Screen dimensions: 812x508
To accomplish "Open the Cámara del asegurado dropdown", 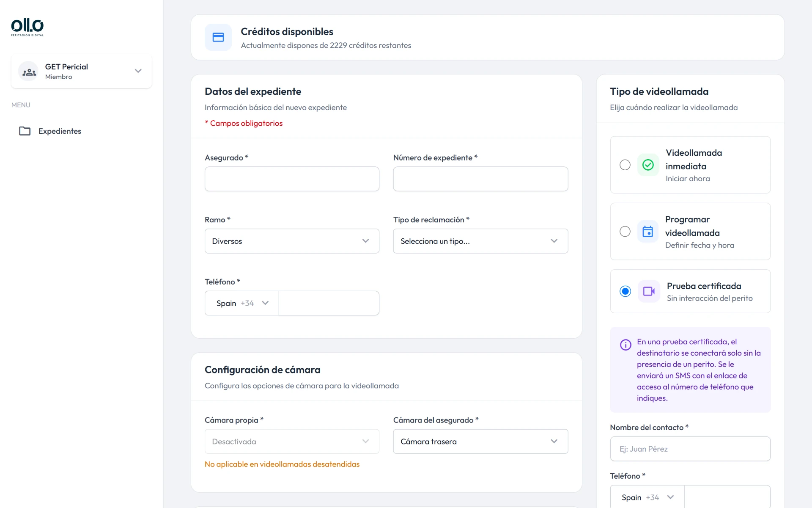I will (480, 442).
